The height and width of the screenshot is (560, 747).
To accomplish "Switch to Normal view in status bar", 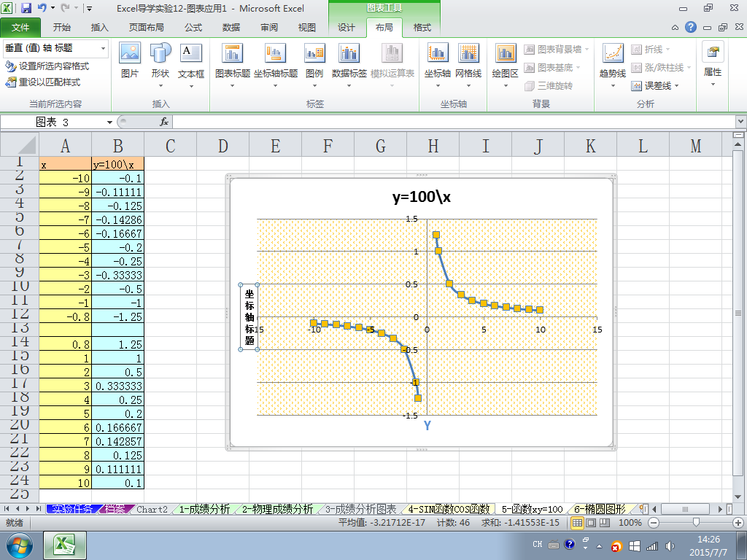I will click(577, 523).
